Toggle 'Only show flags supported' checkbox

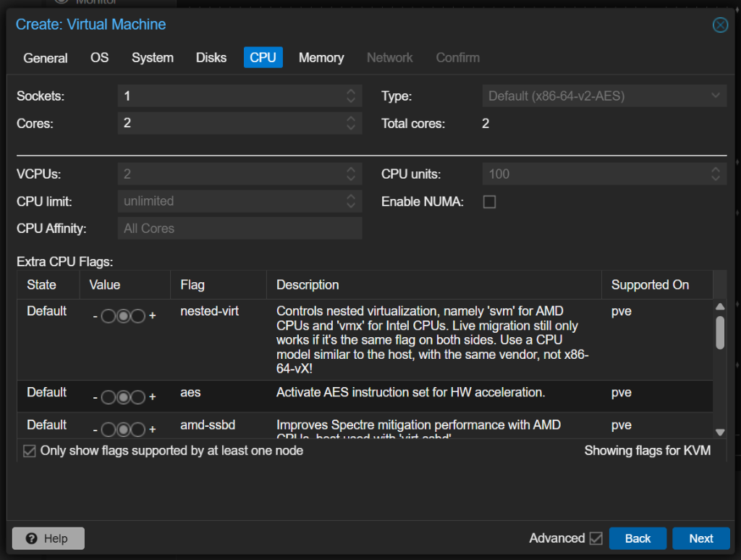point(29,451)
